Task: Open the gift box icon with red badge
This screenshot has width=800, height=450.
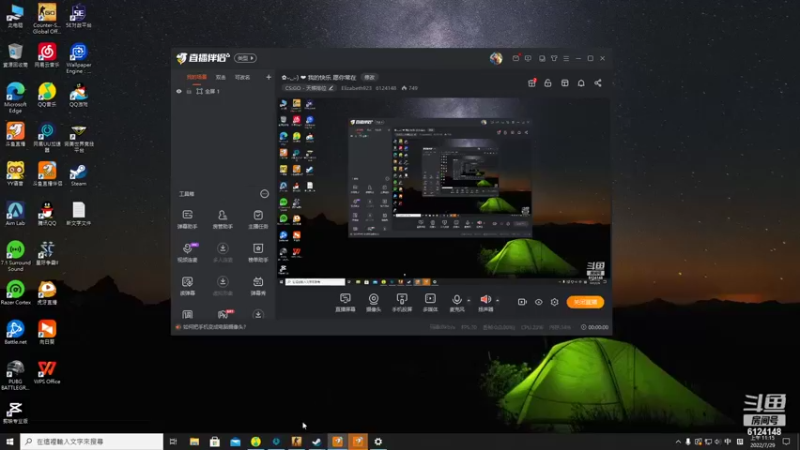Action: [532, 83]
